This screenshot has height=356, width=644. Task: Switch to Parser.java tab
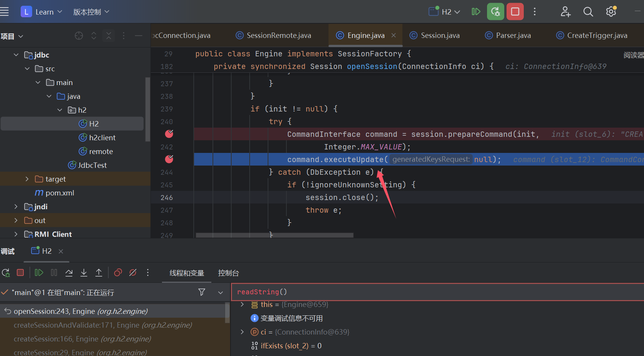tap(508, 35)
